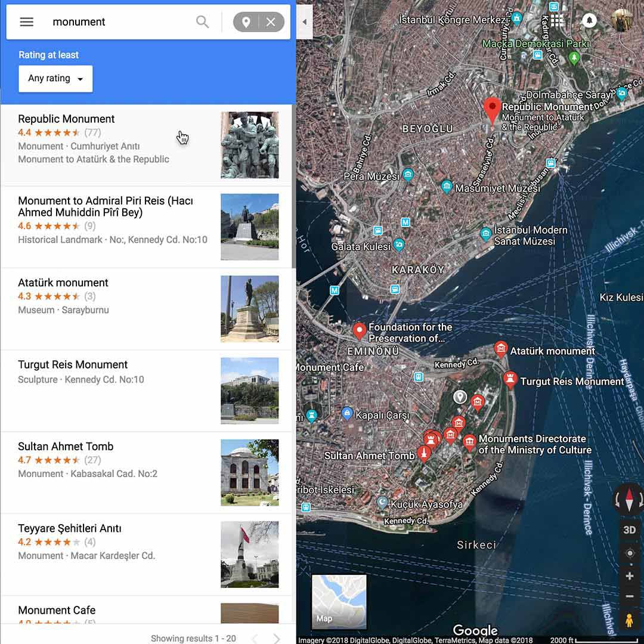Click İstanbul Modern Sanat Müzesi icon
Screen dimensions: 644x644
coord(486,234)
